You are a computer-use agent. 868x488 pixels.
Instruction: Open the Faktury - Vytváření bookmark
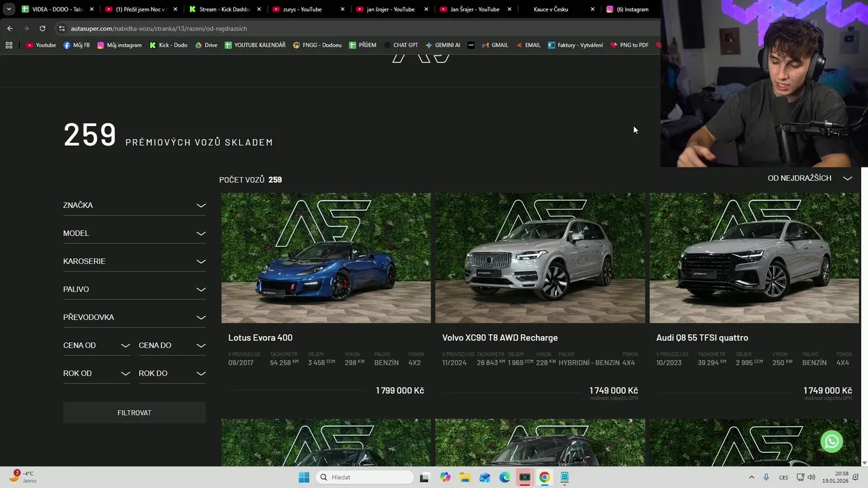(575, 45)
